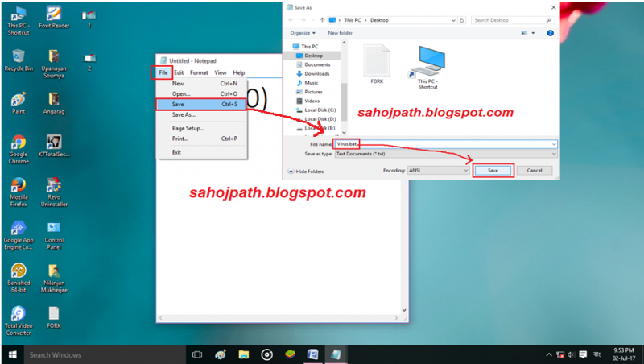Image resolution: width=644 pixels, height=364 pixels.
Task: Open Google App Engine Launcher icon
Action: point(19,235)
